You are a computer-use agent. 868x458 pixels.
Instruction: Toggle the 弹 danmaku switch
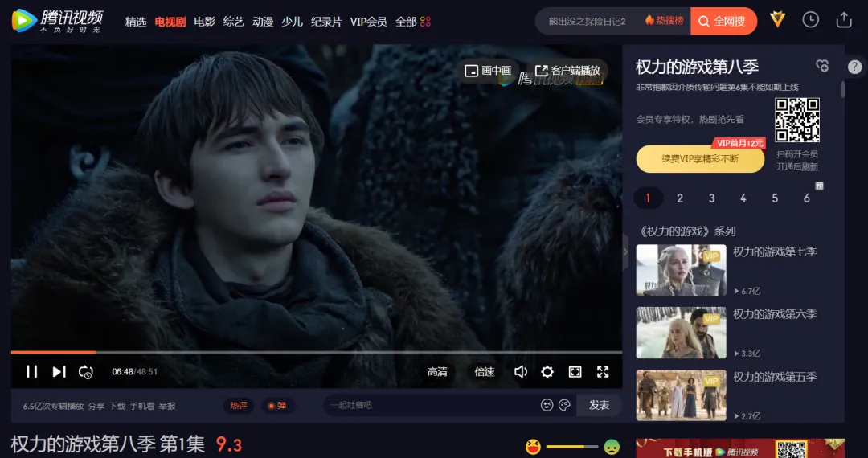point(277,406)
